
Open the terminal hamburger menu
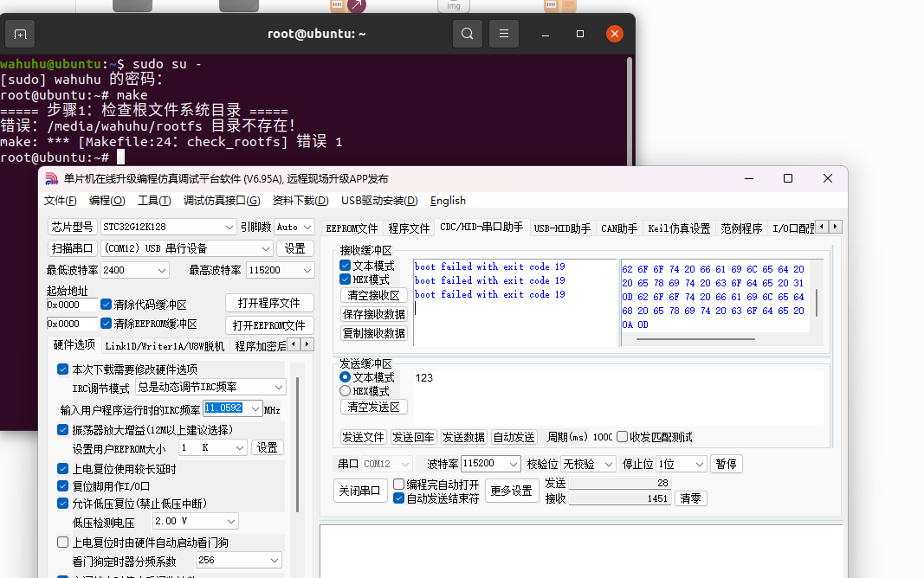[x=503, y=34]
